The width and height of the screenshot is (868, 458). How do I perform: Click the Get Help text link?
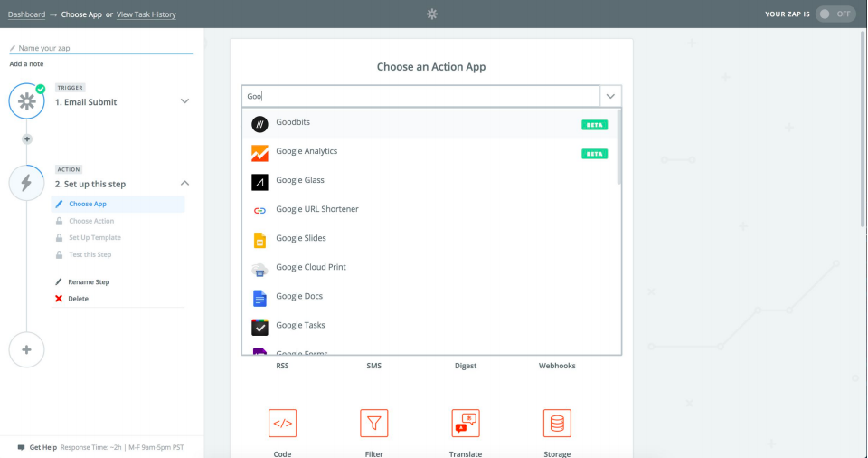43,447
